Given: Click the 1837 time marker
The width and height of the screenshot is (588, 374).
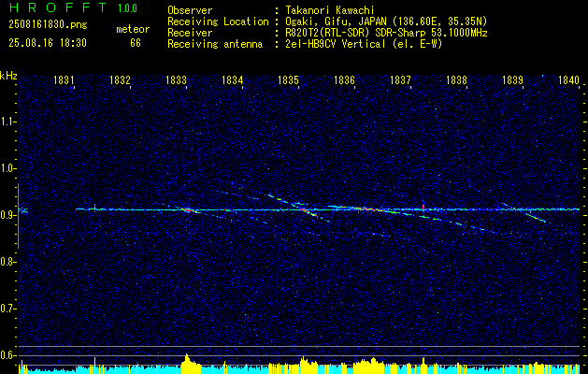Looking at the screenshot, I should click(400, 80).
